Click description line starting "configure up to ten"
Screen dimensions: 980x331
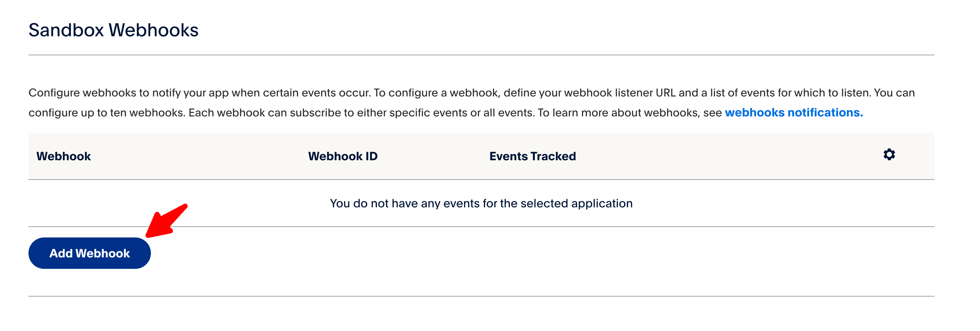point(375,113)
